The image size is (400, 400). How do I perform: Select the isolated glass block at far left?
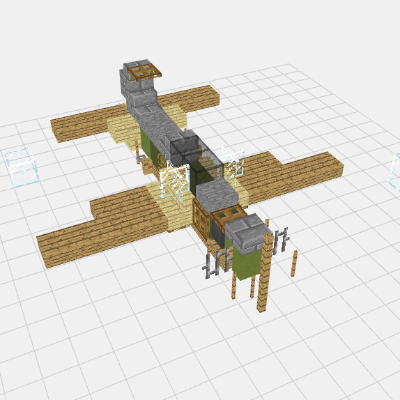22,168
